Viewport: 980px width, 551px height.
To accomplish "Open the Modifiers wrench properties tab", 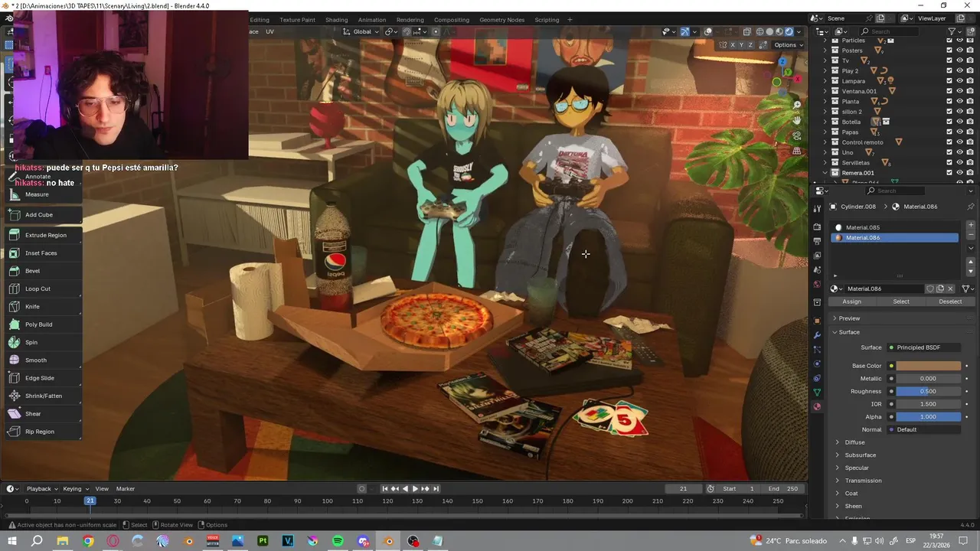I will 817,335.
